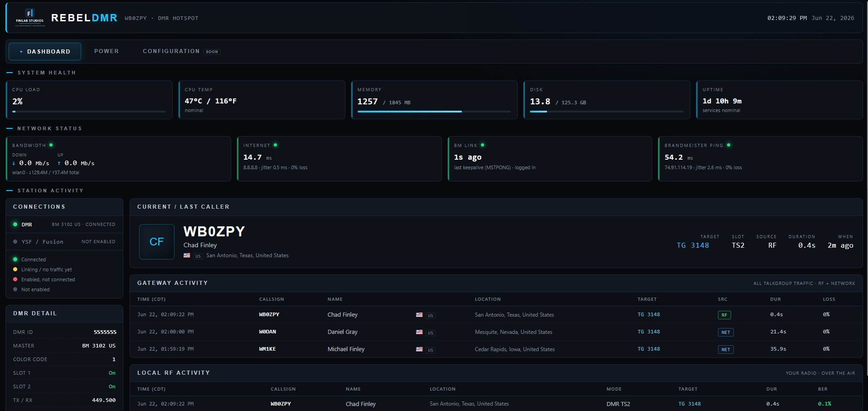Open the Configuration tab
Image resolution: width=868 pixels, height=411 pixels.
(x=171, y=51)
